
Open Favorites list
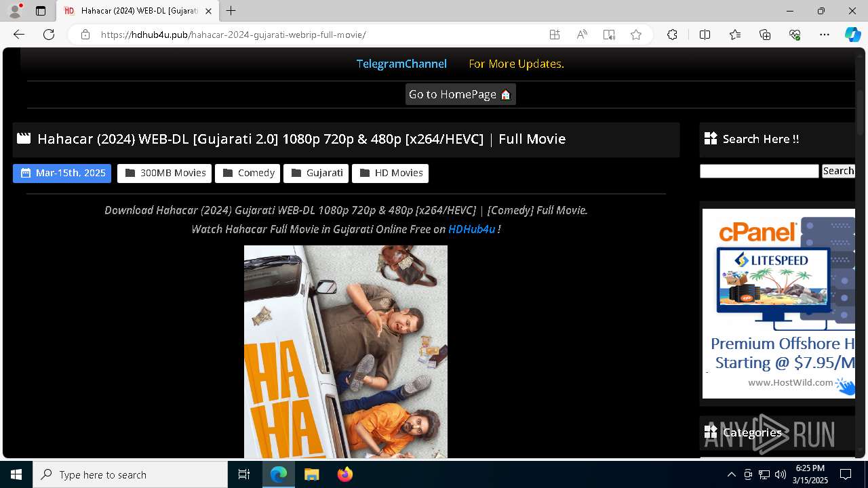pos(735,35)
